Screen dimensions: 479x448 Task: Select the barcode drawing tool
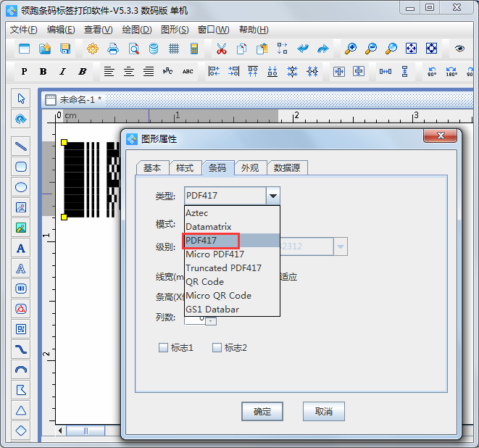point(21,289)
